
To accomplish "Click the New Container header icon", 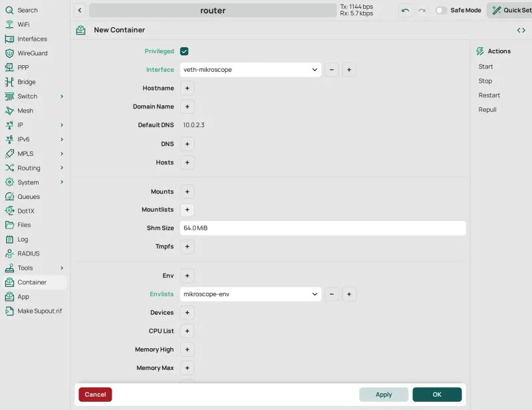I will click(80, 30).
